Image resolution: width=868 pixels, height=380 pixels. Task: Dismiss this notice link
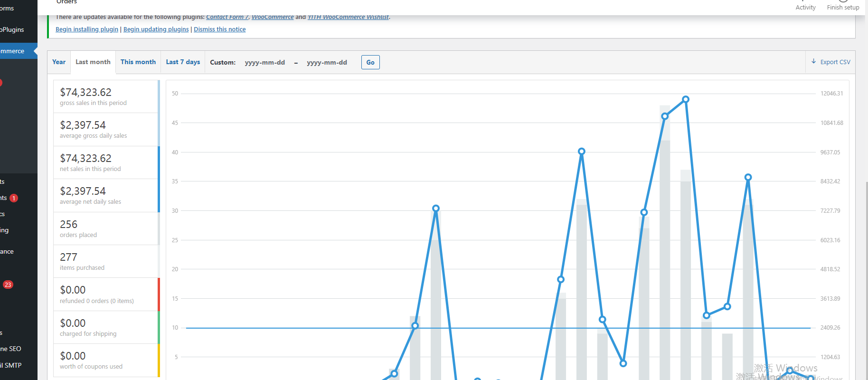click(220, 29)
